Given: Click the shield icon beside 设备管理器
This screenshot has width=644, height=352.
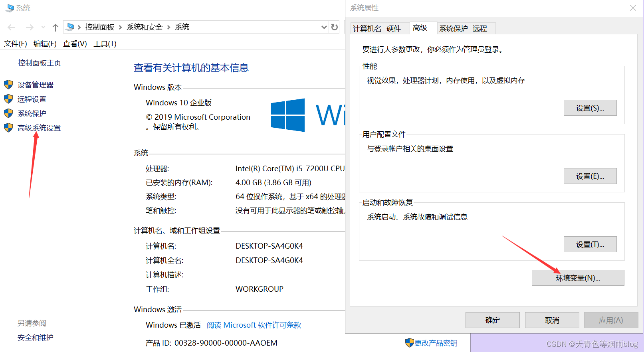Looking at the screenshot, I should coord(8,84).
